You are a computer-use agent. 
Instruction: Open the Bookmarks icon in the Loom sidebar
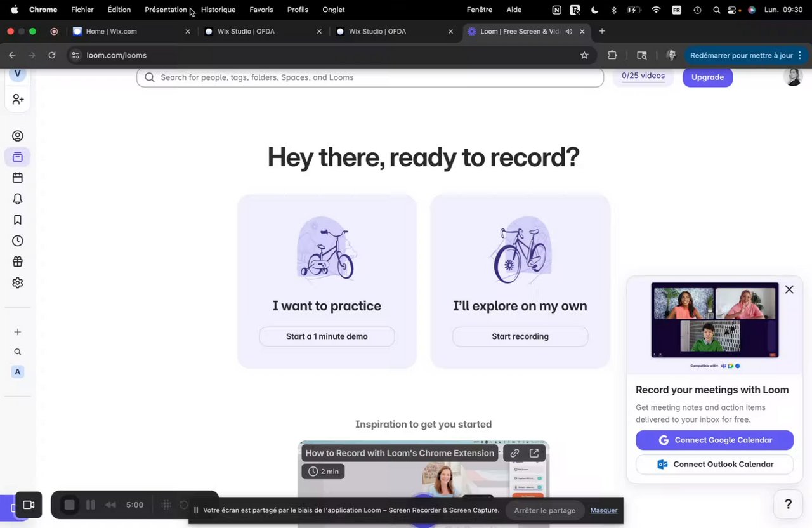[x=18, y=220]
